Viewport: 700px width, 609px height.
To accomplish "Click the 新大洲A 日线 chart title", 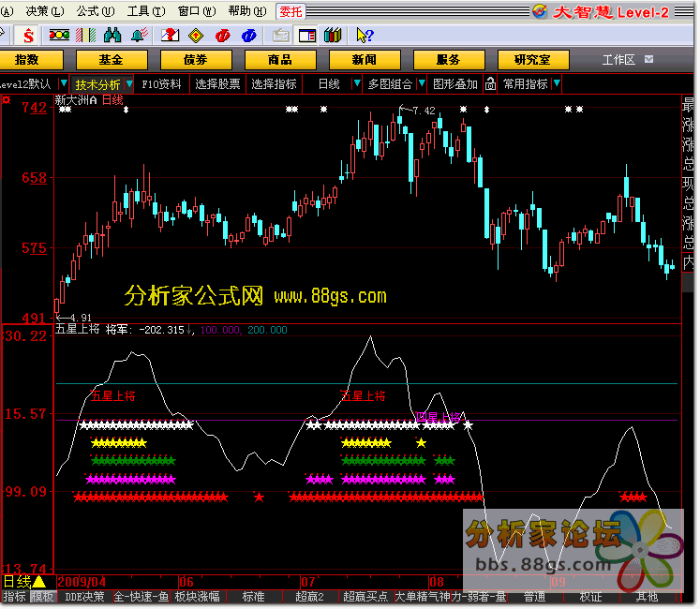I will click(89, 100).
